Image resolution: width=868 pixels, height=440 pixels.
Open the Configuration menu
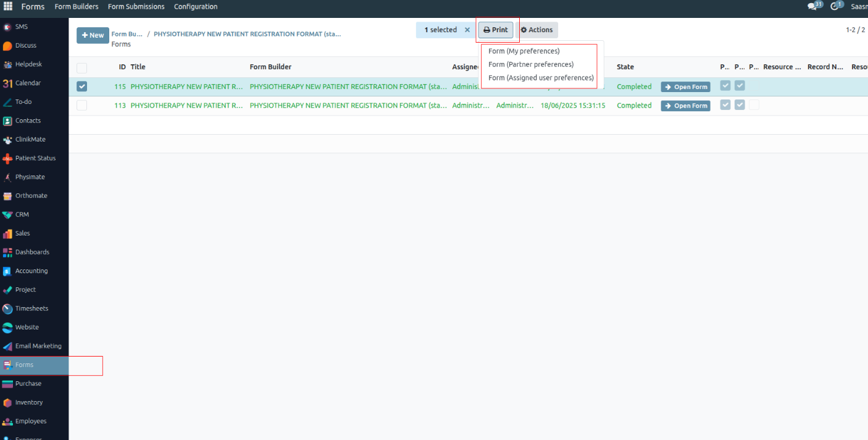196,7
